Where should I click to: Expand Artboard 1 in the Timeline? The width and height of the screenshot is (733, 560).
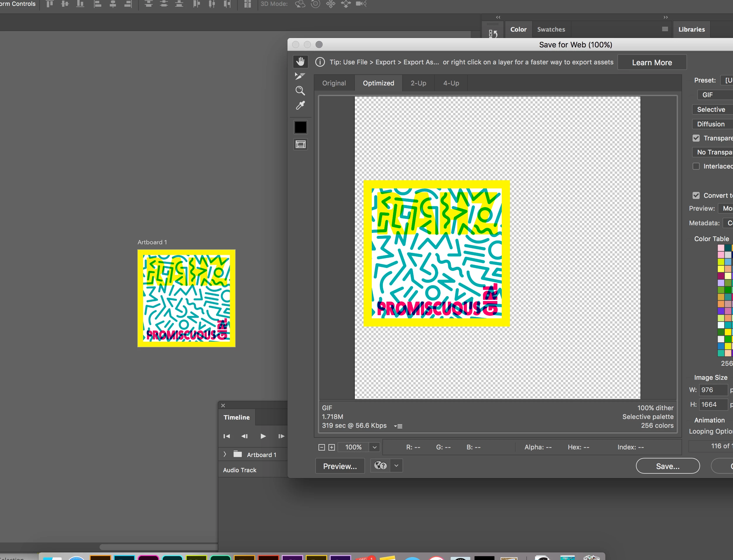click(225, 454)
